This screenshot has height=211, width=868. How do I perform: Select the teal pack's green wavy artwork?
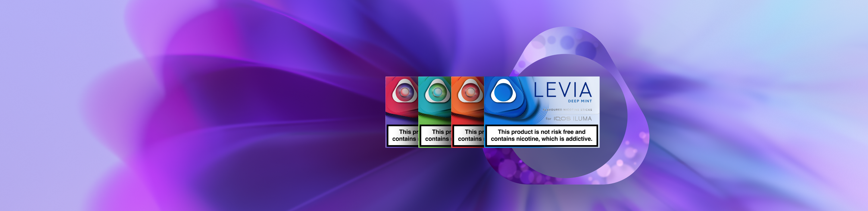tap(434, 116)
